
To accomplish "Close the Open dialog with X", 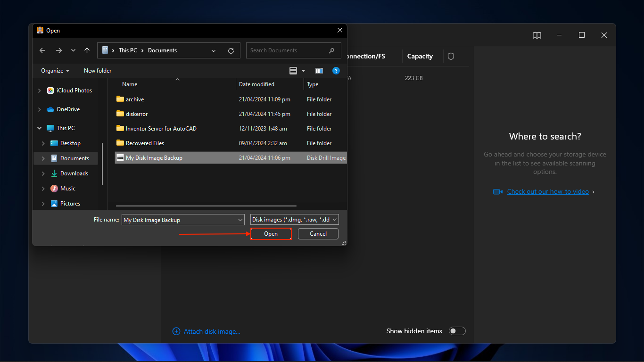I will pyautogui.click(x=340, y=30).
